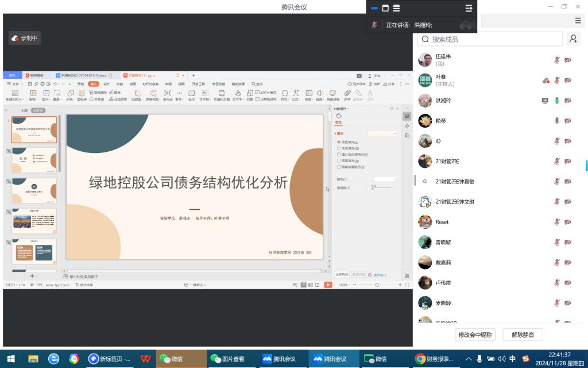Click the screen sharing icon next to 洪湘玲
This screenshot has height=368, width=588.
545,101
